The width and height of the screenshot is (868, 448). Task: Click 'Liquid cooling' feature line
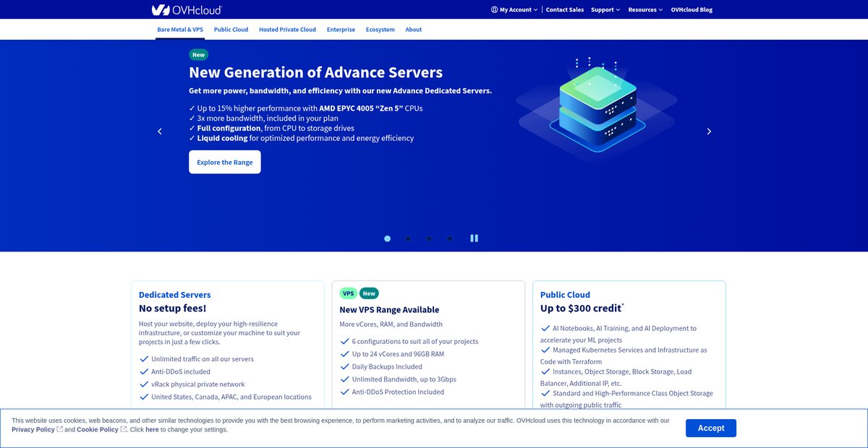tap(302, 138)
